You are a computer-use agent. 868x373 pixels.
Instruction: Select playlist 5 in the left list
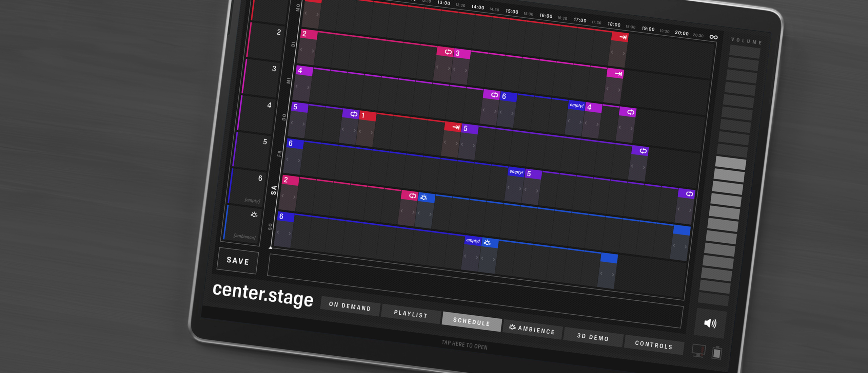click(x=252, y=151)
